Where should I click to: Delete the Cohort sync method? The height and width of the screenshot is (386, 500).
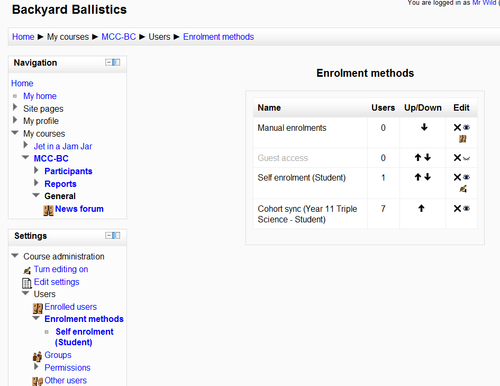[457, 208]
